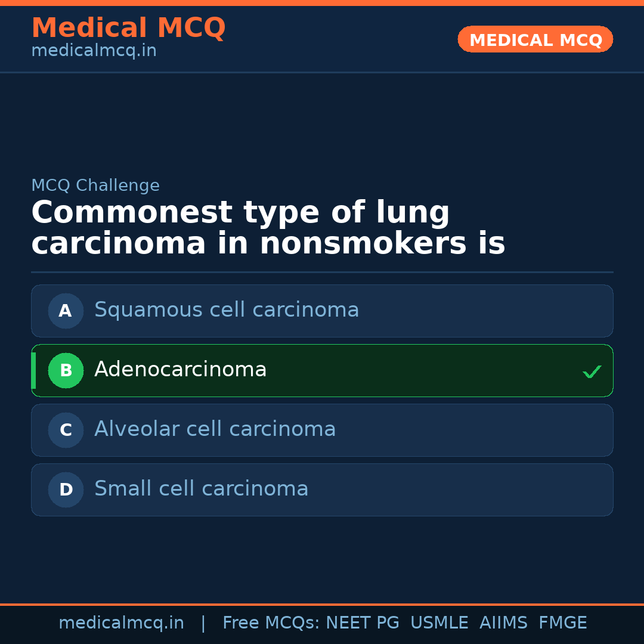
Task: Click the USMLE footer text
Action: (439, 623)
